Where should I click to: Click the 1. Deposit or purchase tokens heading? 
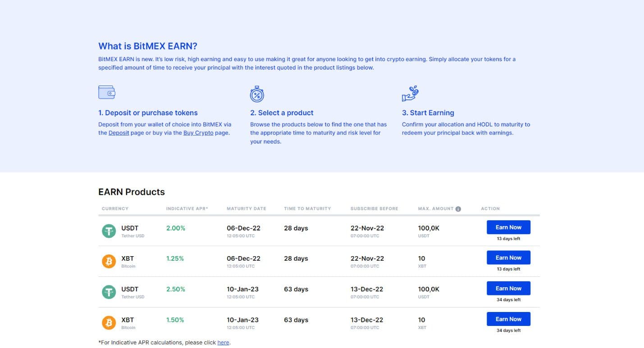click(148, 113)
